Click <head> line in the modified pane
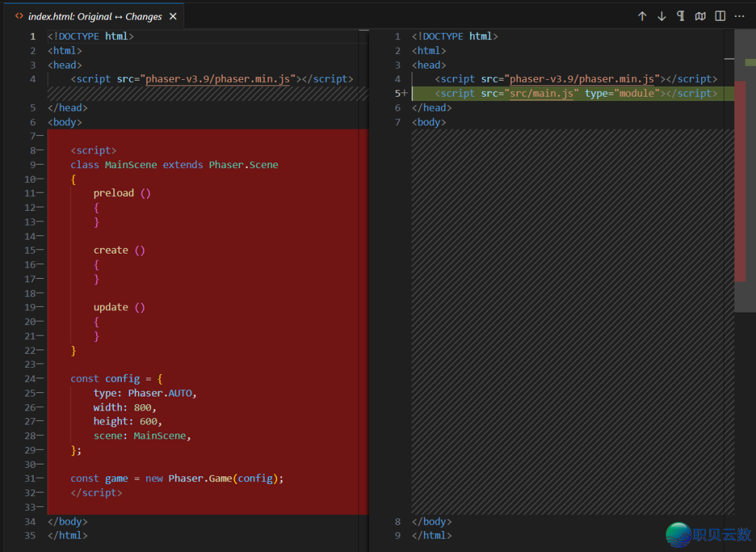The image size is (756, 552). [x=428, y=65]
